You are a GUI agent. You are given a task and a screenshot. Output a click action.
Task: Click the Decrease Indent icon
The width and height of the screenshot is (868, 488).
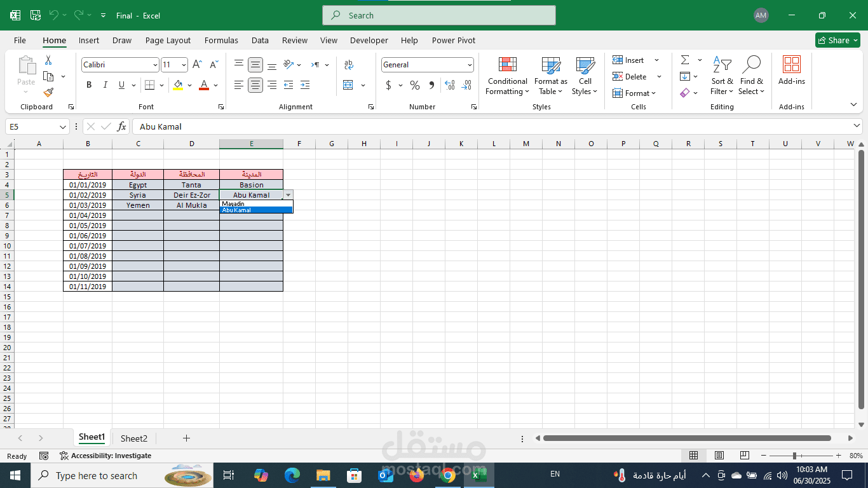click(x=288, y=85)
